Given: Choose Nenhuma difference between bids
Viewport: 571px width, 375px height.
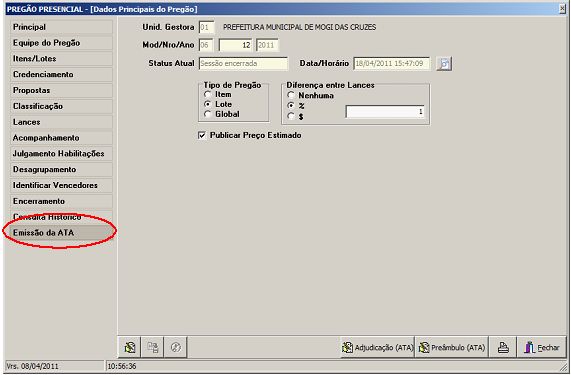Looking at the screenshot, I should point(291,95).
